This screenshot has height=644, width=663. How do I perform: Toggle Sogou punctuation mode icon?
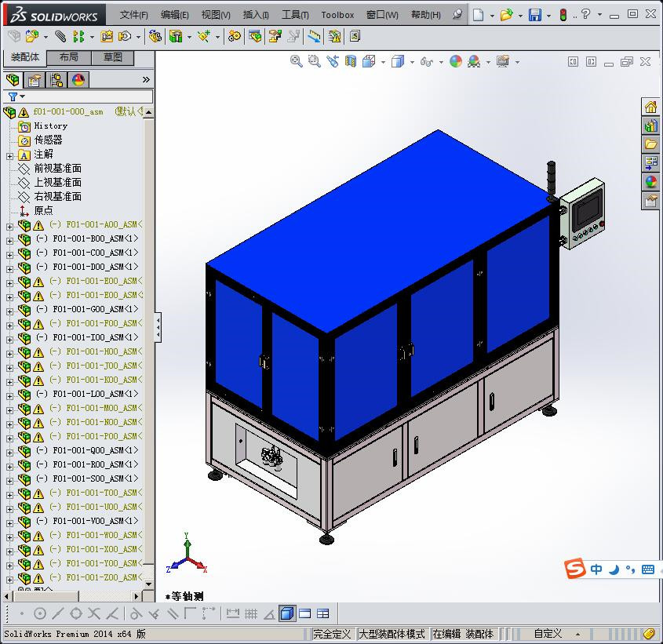pos(631,570)
